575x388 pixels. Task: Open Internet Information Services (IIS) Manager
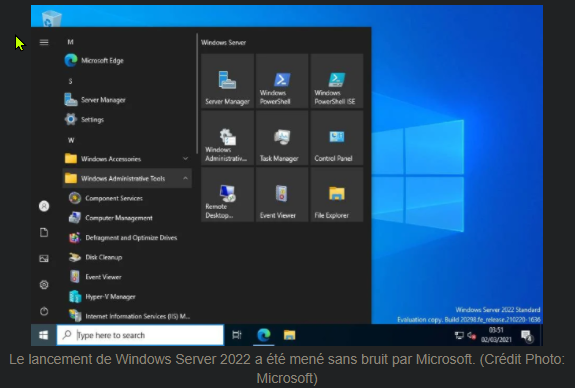point(128,316)
